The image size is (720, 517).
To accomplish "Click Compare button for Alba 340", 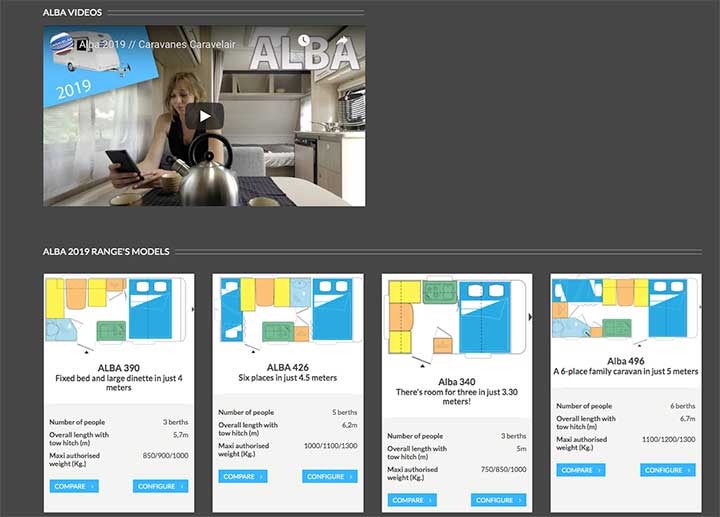I will click(x=412, y=500).
